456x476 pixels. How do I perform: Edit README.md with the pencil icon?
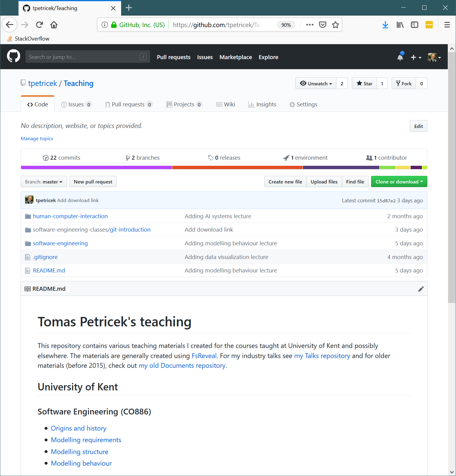click(421, 289)
